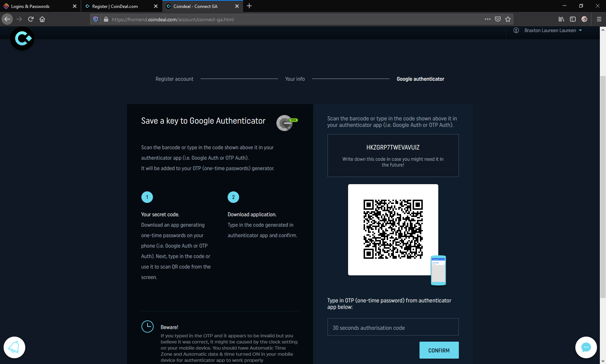Click 'Write down this code' note
The width and height of the screenshot is (606, 364).
393,162
